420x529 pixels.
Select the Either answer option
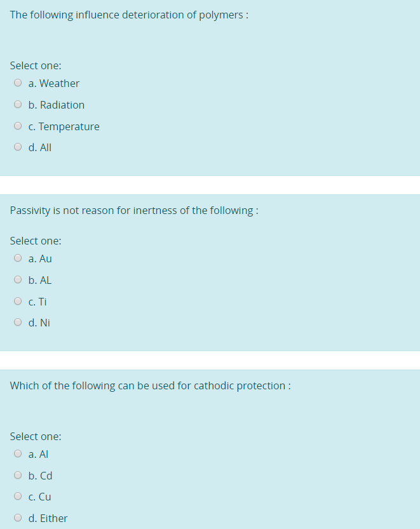18,518
